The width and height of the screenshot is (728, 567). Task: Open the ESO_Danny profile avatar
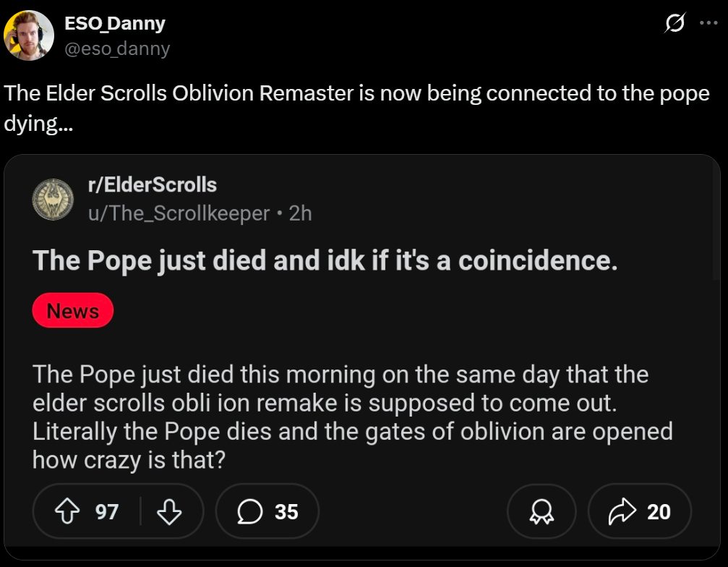coord(29,35)
